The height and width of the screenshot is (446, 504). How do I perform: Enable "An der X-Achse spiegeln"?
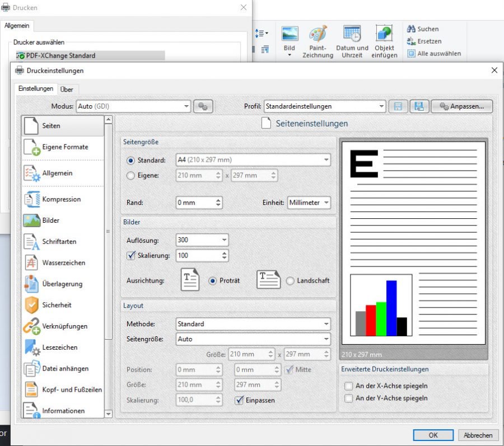click(x=348, y=386)
